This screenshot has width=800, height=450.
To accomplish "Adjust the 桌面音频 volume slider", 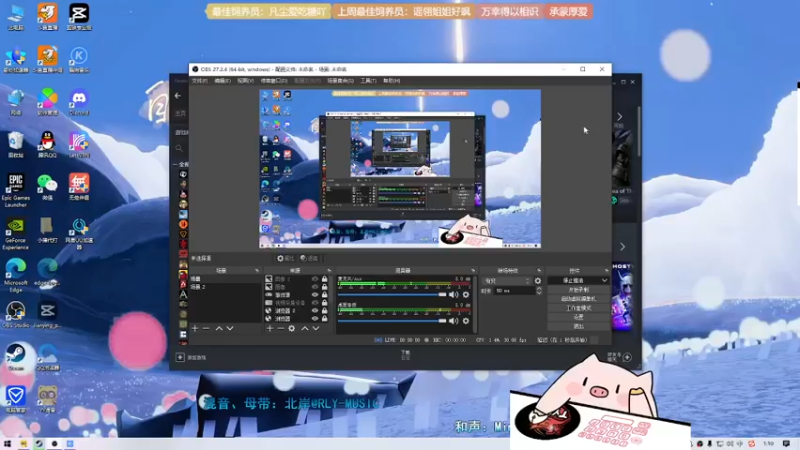I will 392,321.
